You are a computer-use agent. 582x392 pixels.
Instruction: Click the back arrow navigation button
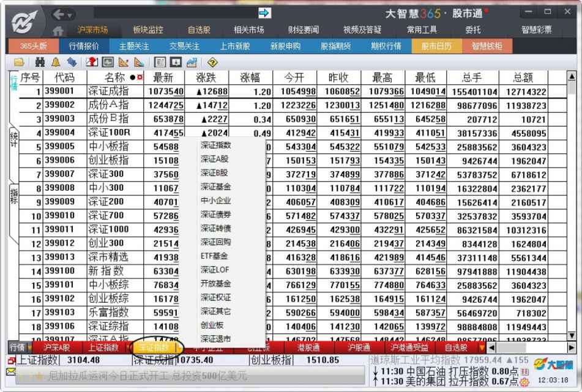[x=59, y=15]
